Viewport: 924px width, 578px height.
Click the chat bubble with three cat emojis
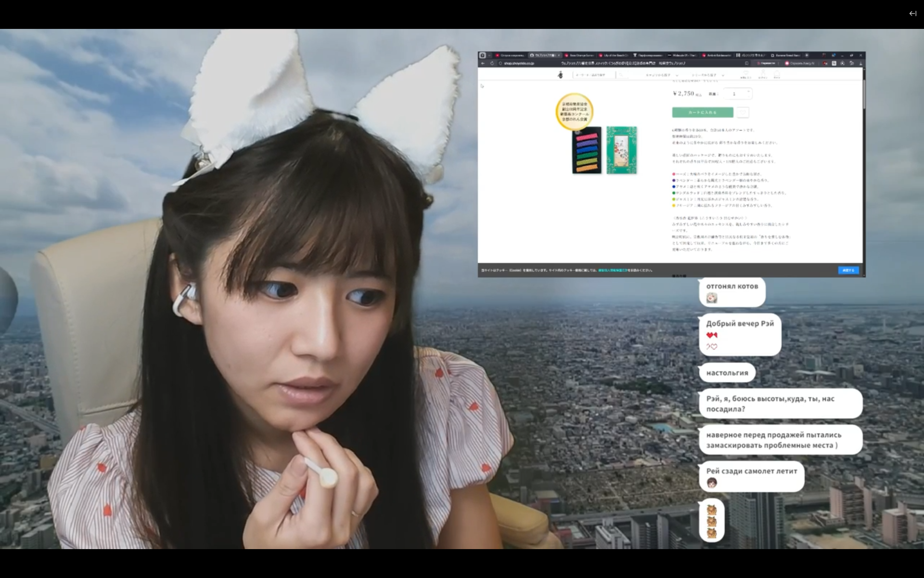(x=712, y=521)
